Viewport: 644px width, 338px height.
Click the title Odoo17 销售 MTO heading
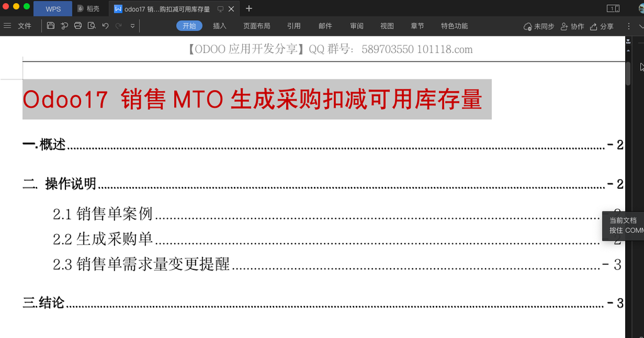(252, 99)
